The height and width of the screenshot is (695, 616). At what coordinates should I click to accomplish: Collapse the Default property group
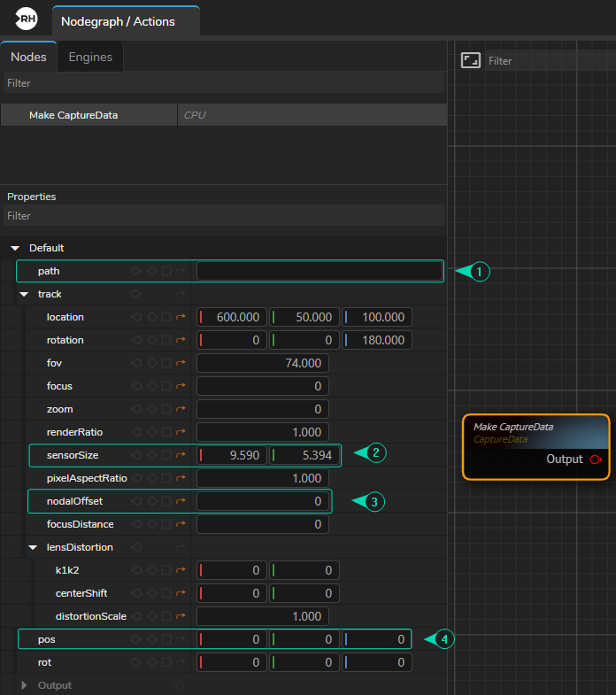(15, 248)
